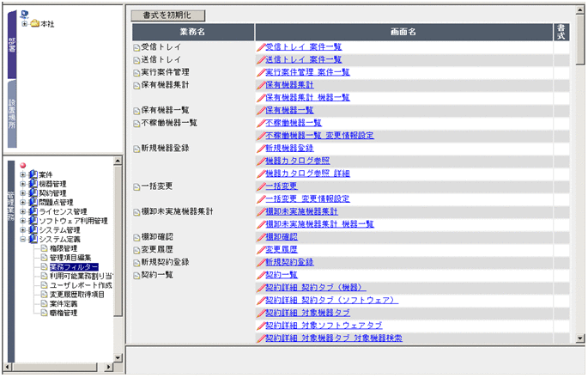Click the 書式 column header
Image resolution: width=588 pixels, height=378 pixels.
(x=561, y=32)
